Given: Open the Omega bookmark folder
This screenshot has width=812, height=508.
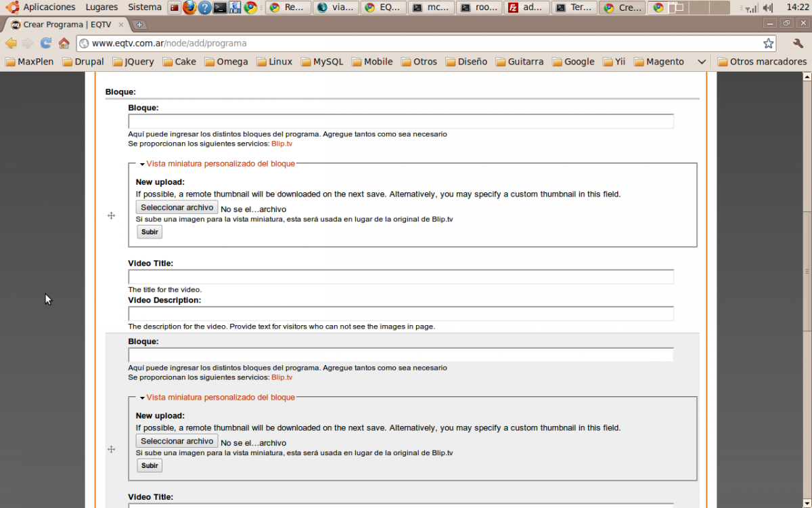Looking at the screenshot, I should (226, 62).
